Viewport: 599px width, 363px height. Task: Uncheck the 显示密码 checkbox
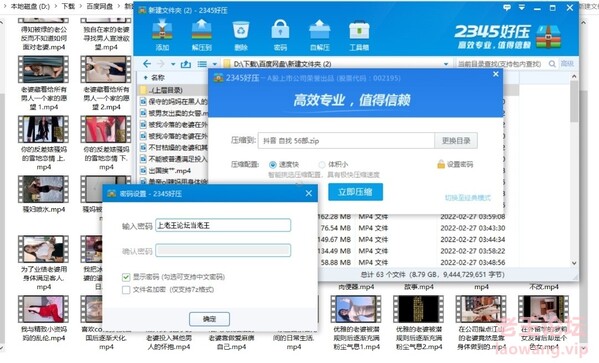click(x=126, y=277)
